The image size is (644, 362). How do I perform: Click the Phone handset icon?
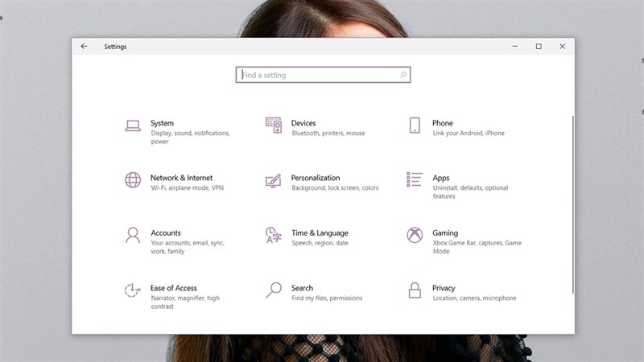click(x=415, y=125)
